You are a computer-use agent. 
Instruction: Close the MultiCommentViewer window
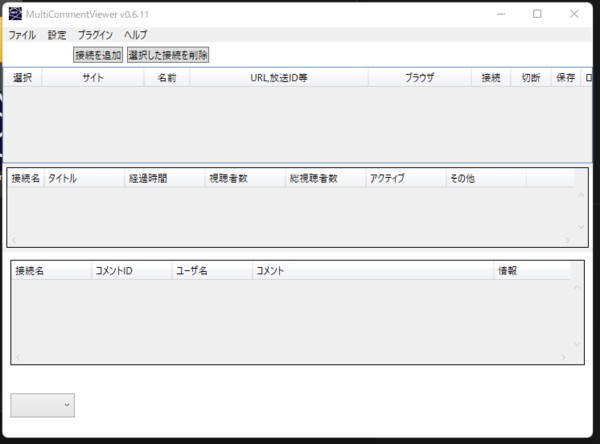point(574,14)
